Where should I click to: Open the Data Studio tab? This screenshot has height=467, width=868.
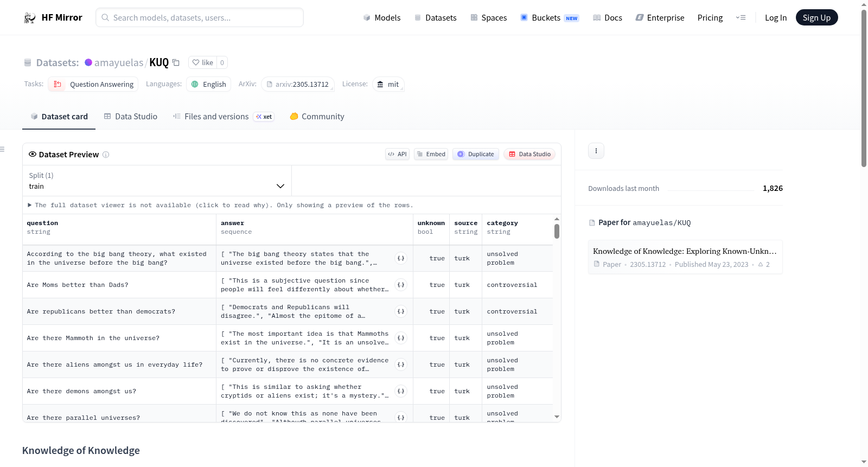131,117
